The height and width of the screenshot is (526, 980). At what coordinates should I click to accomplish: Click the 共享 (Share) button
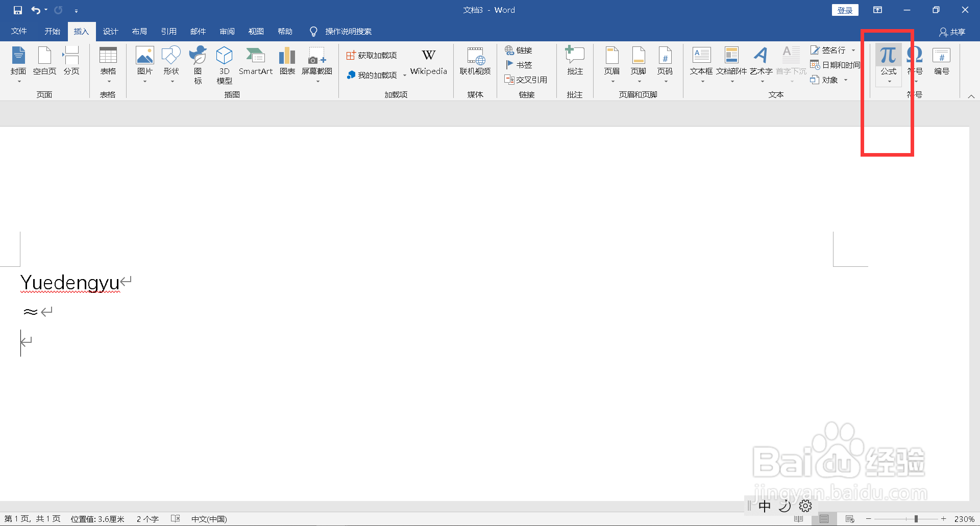pos(952,32)
